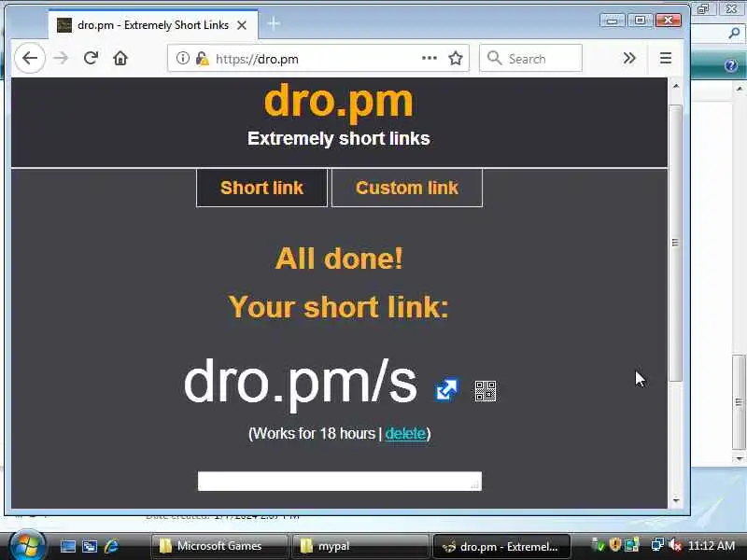Open the browser hamburger menu
Viewport: 747px width, 560px height.
[x=666, y=58]
